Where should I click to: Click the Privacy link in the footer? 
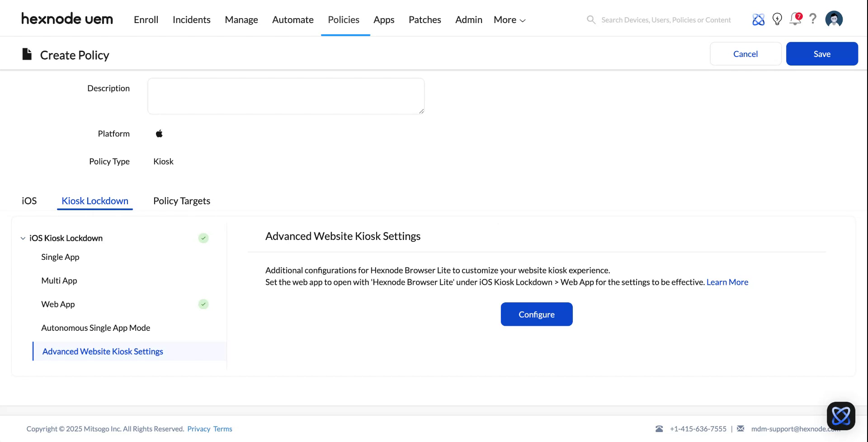tap(198, 428)
